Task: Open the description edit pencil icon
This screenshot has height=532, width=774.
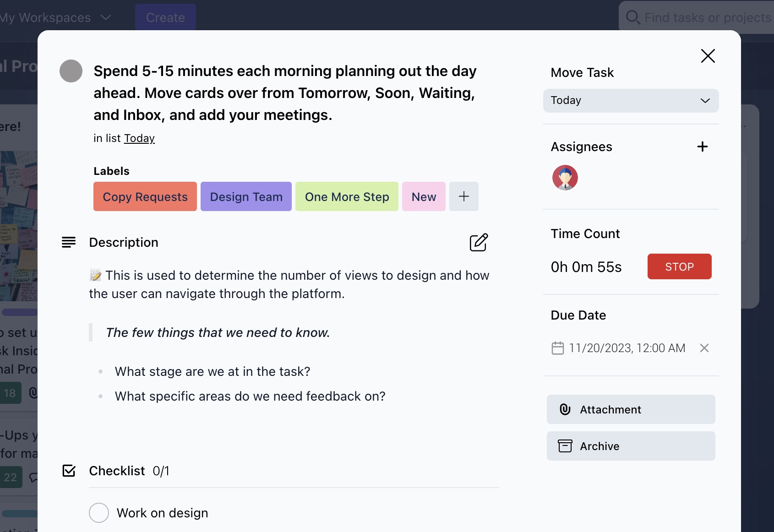Action: 479,243
